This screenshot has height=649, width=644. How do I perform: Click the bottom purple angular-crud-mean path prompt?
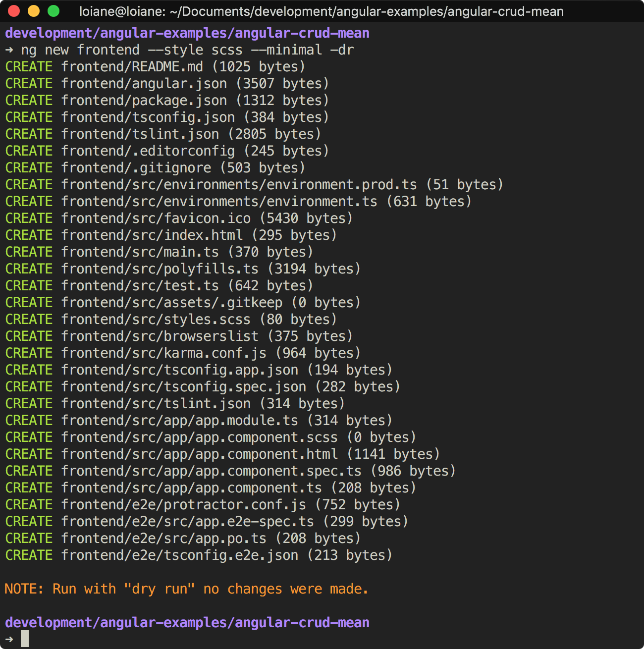(187, 623)
